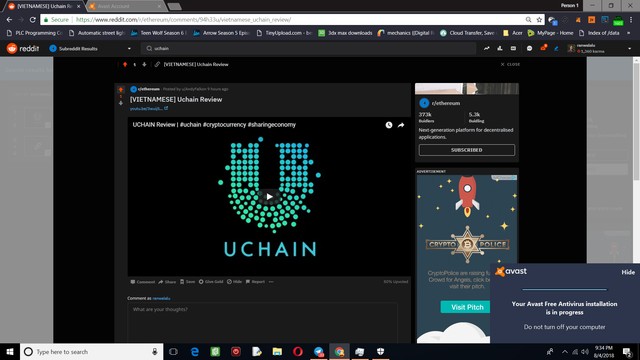Image resolution: width=640 pixels, height=360 pixels.
Task: Open the volume speaker tray icon
Action: pos(585,352)
